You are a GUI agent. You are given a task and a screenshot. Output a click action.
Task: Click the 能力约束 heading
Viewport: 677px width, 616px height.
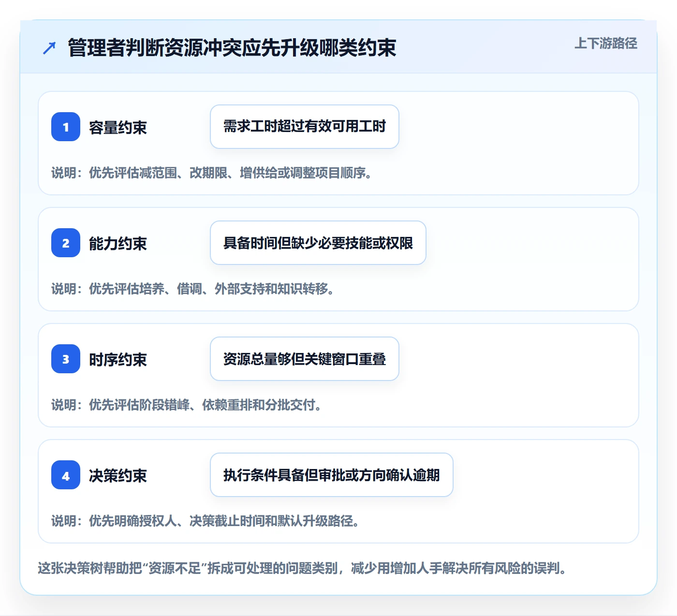[118, 244]
